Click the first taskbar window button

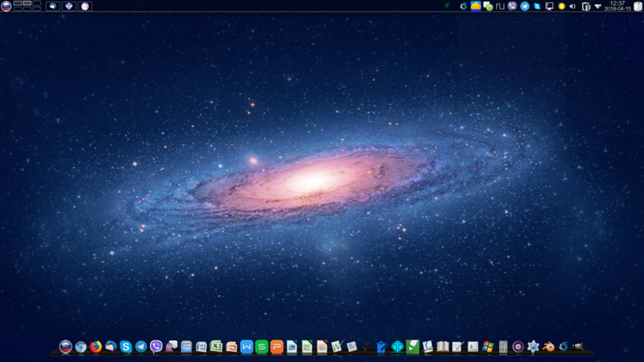[x=53, y=6]
